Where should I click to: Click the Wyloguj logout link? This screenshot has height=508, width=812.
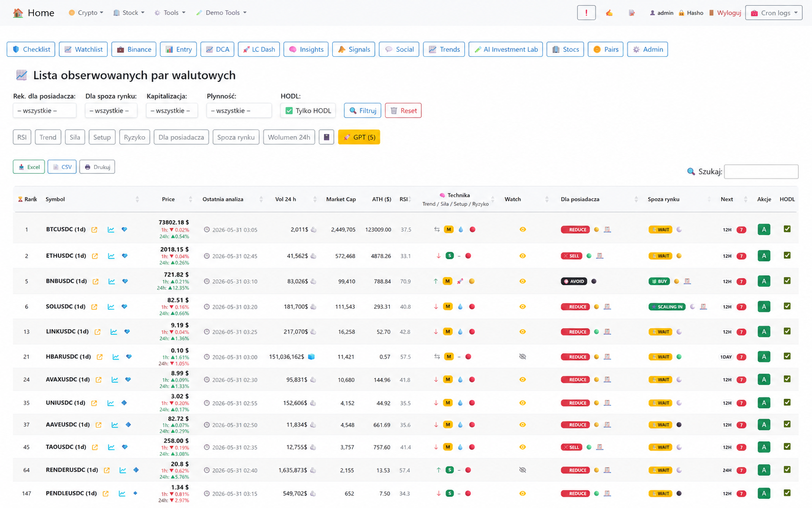[x=724, y=13]
